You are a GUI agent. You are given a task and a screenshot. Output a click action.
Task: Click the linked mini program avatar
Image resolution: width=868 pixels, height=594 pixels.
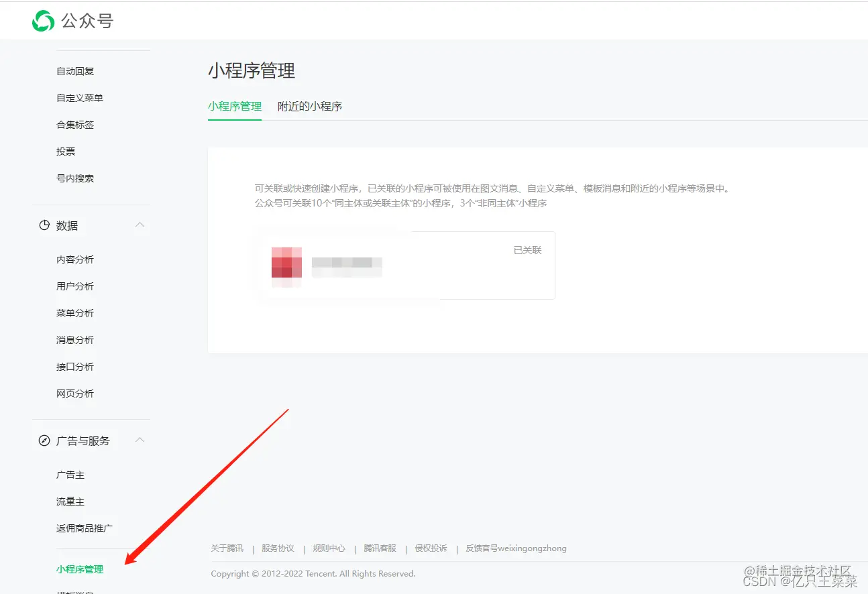pos(286,265)
